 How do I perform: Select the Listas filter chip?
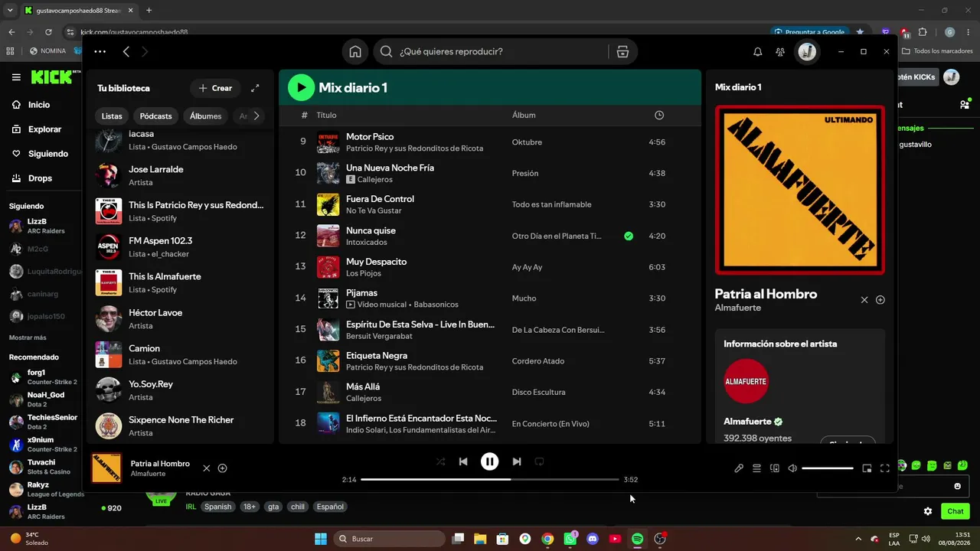click(112, 116)
